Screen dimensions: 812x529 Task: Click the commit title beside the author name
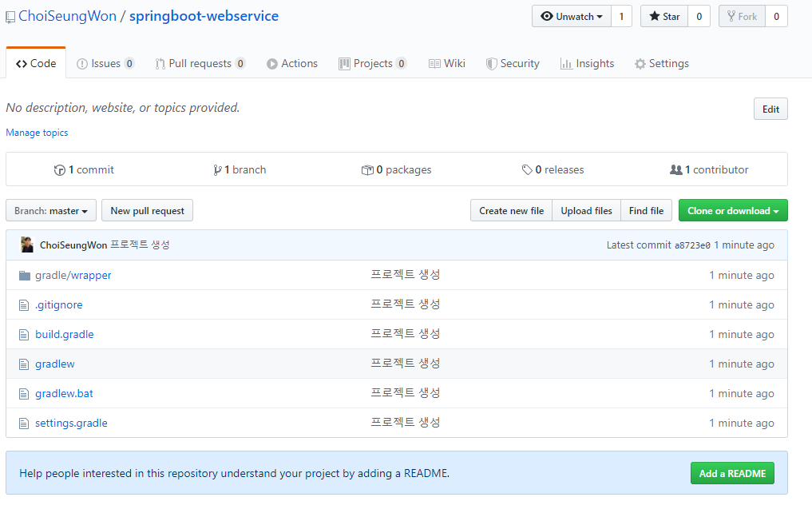[140, 245]
